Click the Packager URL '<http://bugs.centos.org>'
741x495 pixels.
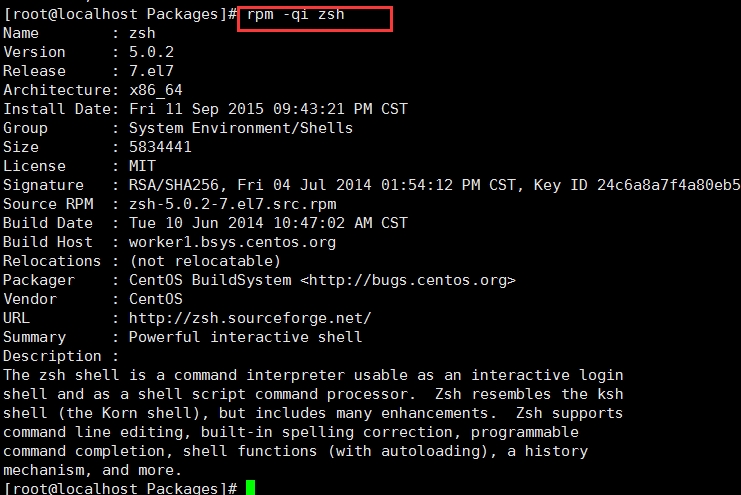click(408, 280)
